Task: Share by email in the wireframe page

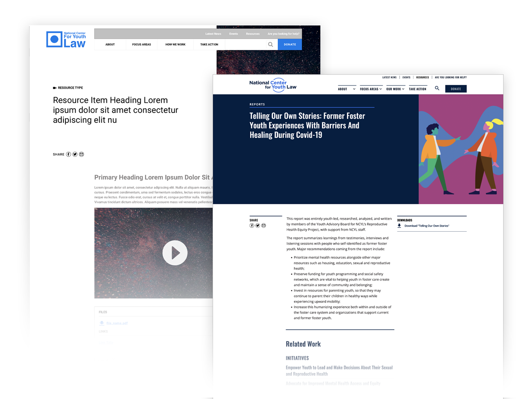Action: click(81, 154)
